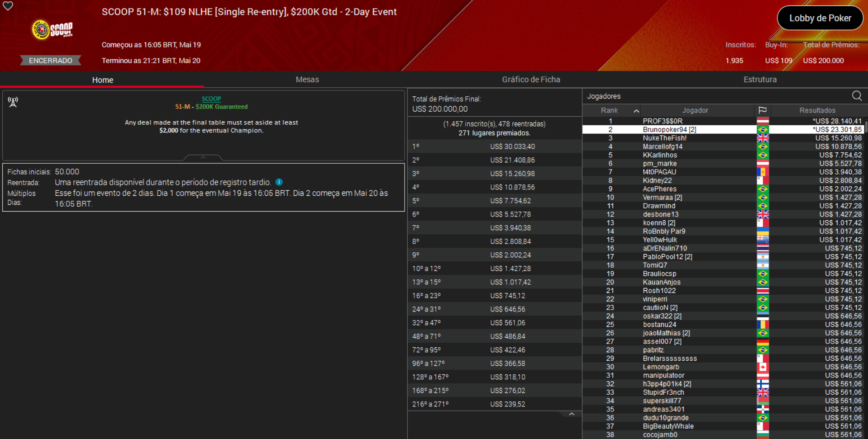This screenshot has width=868, height=439.
Task: Click the 10º a 12º payout row
Action: 495,269
